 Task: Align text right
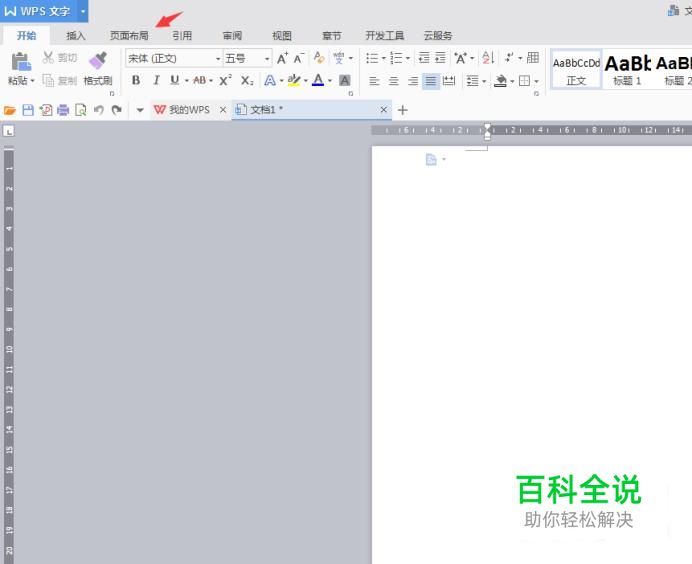click(x=412, y=81)
